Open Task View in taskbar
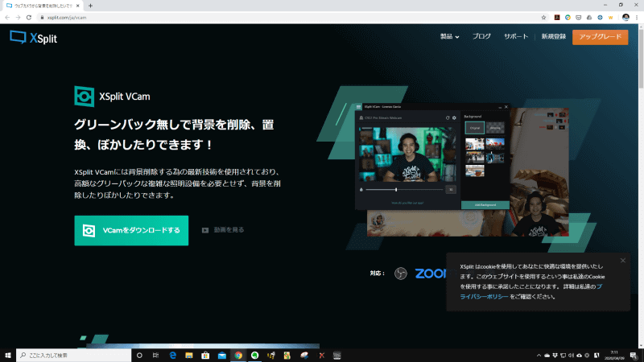Viewport: 644px width, 362px height. [155, 356]
